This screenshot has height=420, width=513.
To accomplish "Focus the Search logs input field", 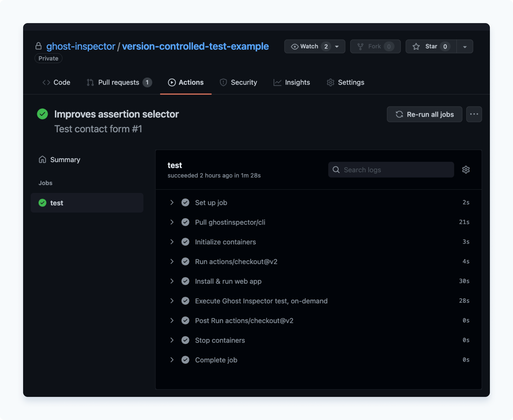I will tap(391, 170).
